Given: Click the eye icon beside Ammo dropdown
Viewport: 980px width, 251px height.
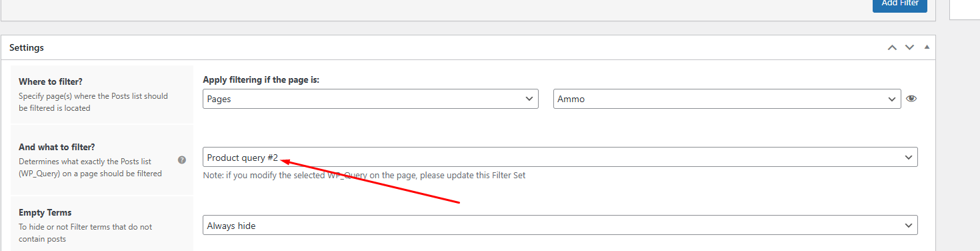Looking at the screenshot, I should [x=911, y=99].
